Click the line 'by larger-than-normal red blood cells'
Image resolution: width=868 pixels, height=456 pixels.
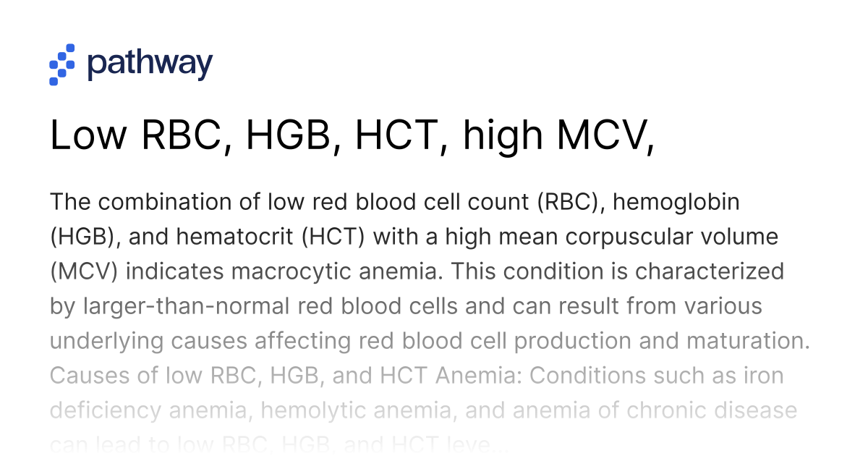[406, 306]
